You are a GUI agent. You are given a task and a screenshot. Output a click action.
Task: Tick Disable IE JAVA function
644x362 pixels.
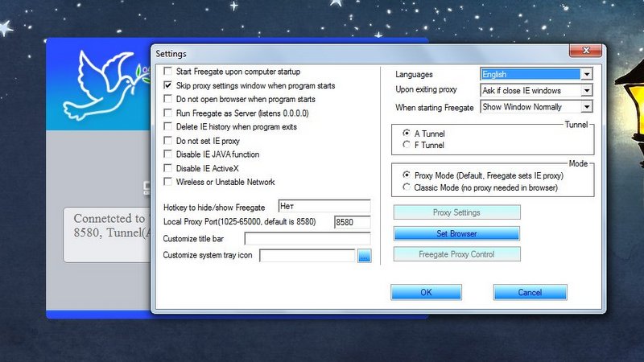[167, 154]
